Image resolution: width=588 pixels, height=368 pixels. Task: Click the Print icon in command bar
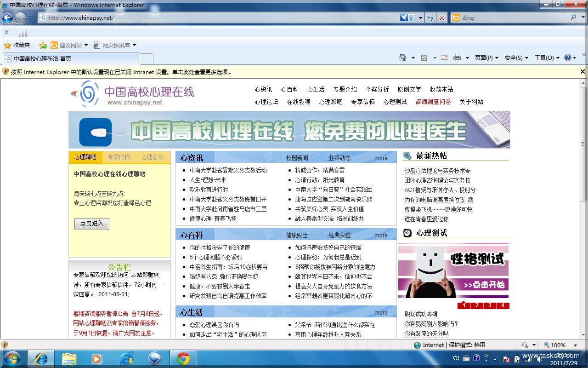457,57
